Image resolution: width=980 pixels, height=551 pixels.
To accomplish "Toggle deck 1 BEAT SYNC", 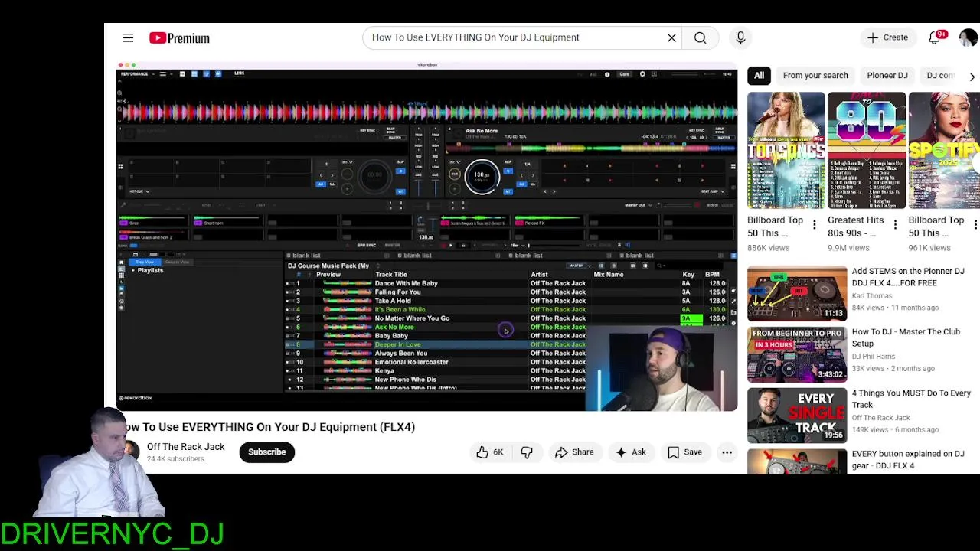I will [x=390, y=130].
